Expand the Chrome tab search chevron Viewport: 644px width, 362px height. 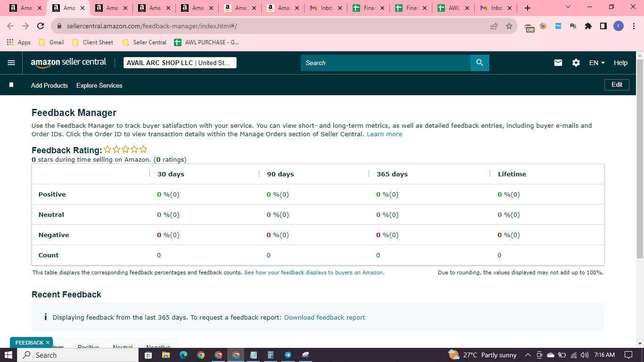(x=568, y=7)
